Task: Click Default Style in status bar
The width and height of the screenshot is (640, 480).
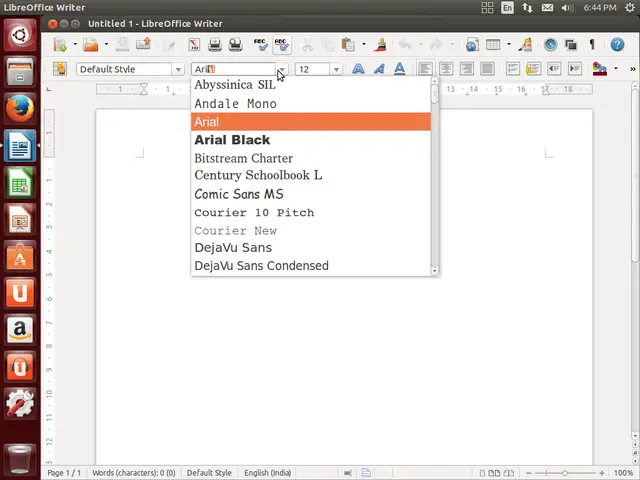Action: 209,473
